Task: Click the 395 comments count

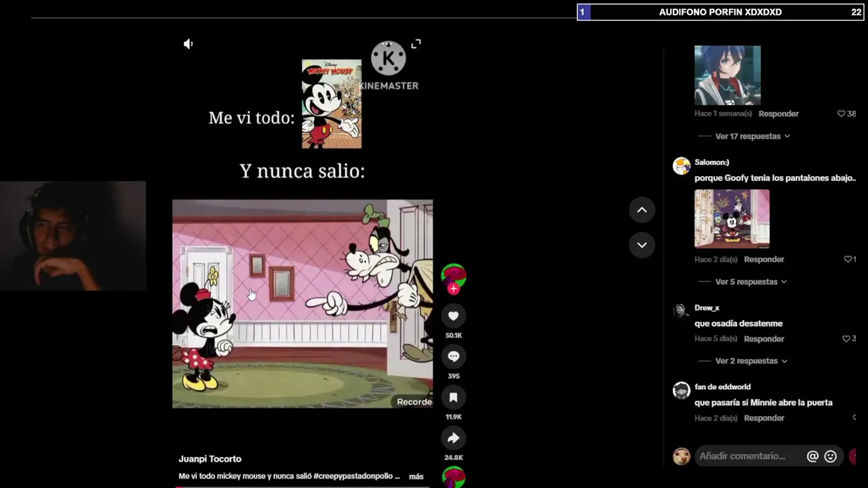Action: [x=454, y=376]
